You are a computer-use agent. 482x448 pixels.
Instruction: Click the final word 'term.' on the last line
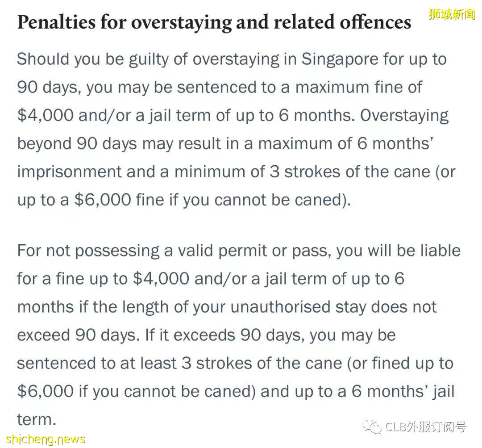(36, 419)
